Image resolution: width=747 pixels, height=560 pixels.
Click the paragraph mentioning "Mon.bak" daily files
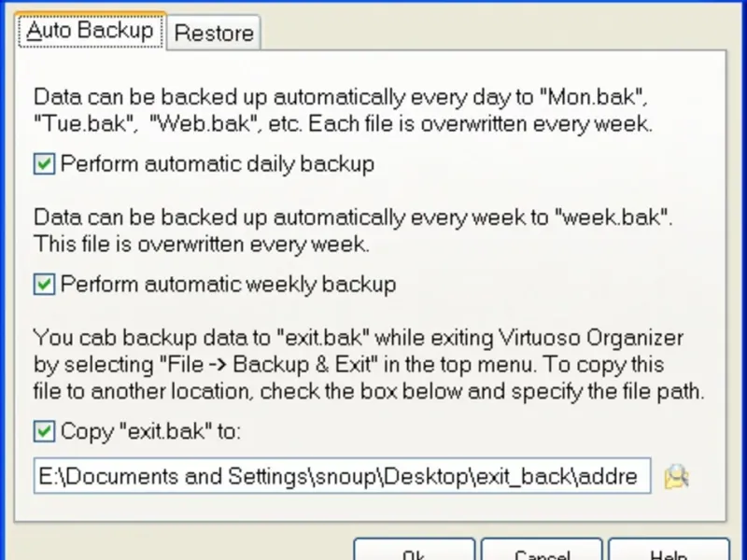343,110
